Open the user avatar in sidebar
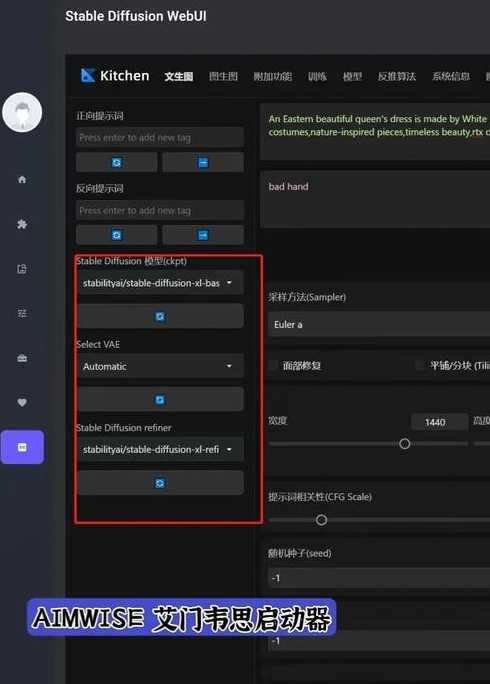 coord(22,112)
